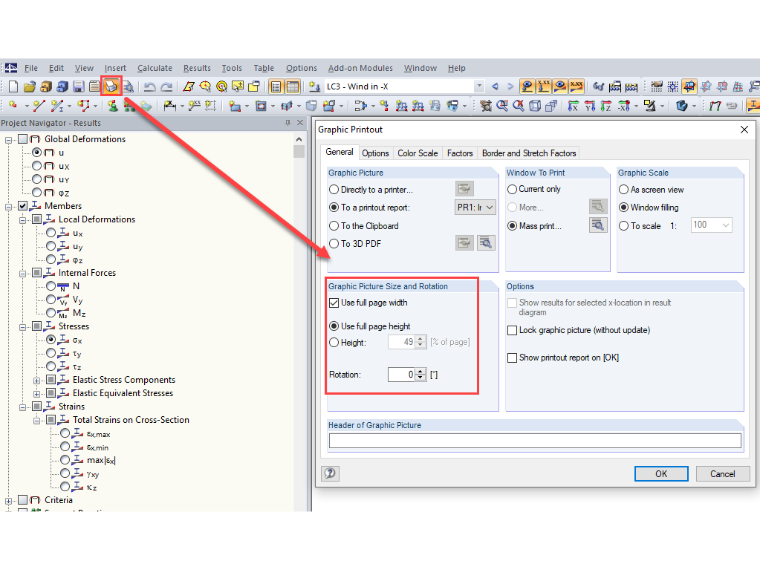Open printer setup icon beside Directly to printer
760x570 pixels.
pyautogui.click(x=464, y=189)
